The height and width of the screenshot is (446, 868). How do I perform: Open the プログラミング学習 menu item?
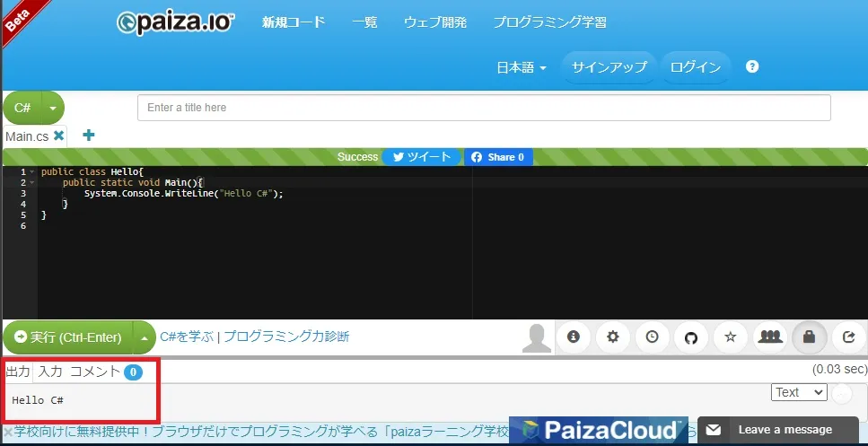(x=549, y=22)
